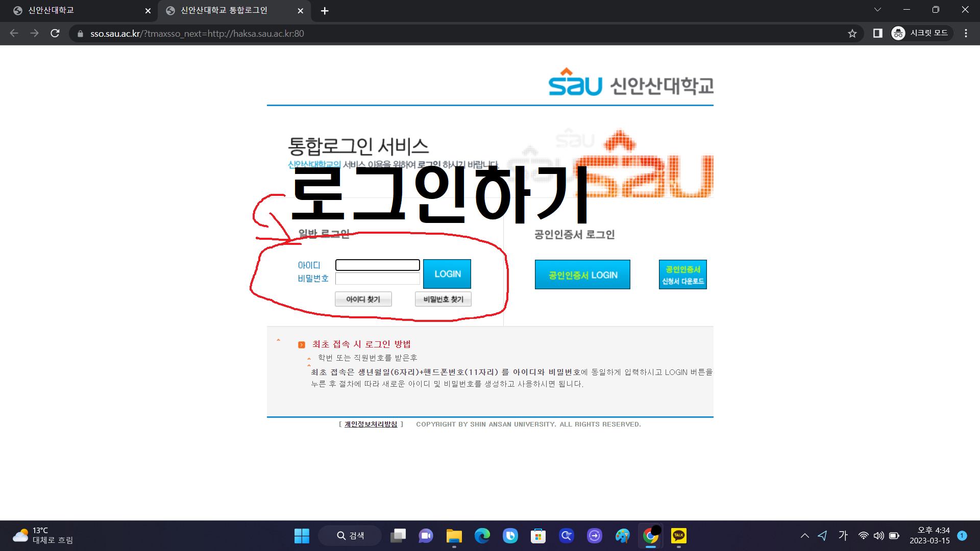The image size is (980, 551).
Task: Click the location arrow tray icon
Action: tap(822, 536)
